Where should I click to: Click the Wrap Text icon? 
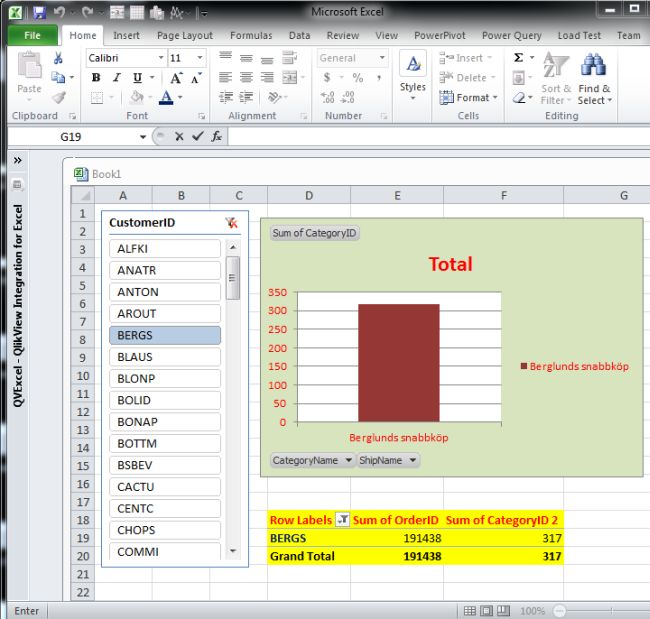pos(289,57)
